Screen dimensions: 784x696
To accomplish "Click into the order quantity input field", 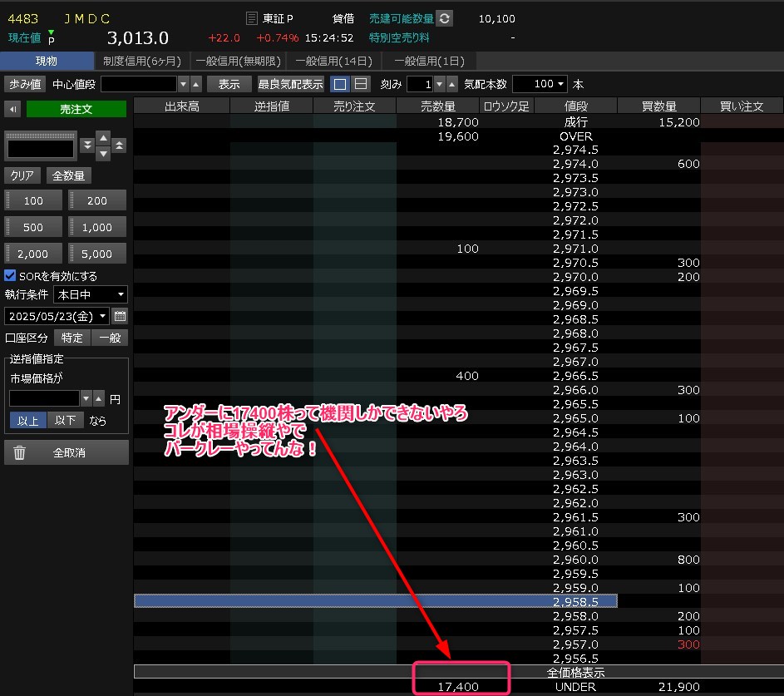I will [x=41, y=149].
